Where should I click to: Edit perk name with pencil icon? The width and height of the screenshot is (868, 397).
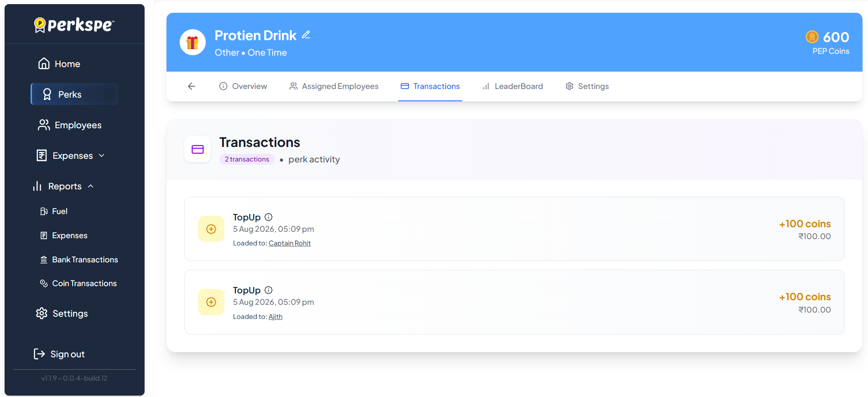[x=306, y=35]
